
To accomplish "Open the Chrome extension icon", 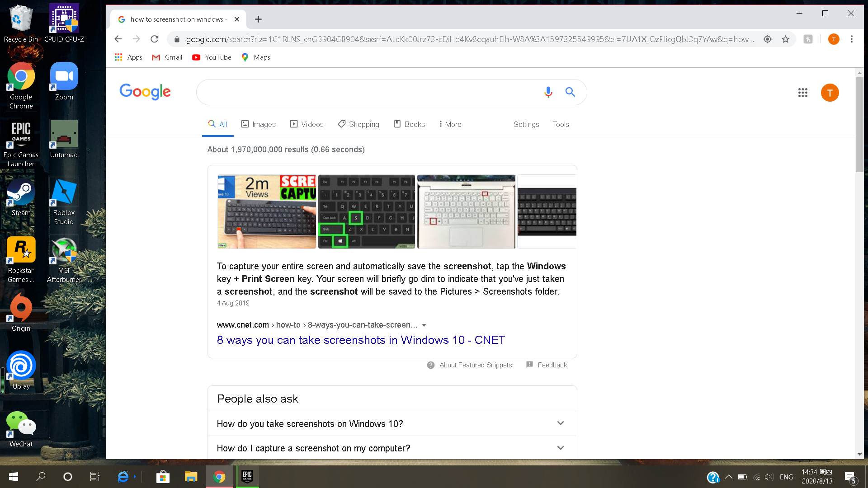I will point(808,39).
